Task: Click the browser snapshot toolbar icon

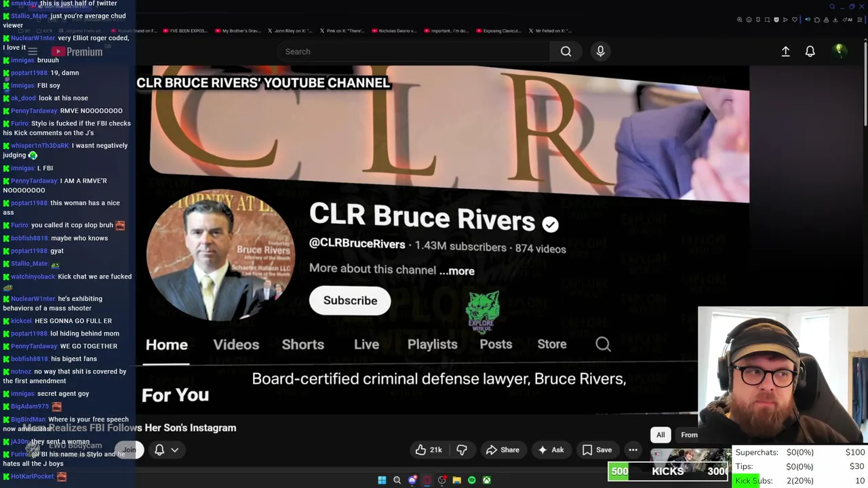Action: (767, 20)
